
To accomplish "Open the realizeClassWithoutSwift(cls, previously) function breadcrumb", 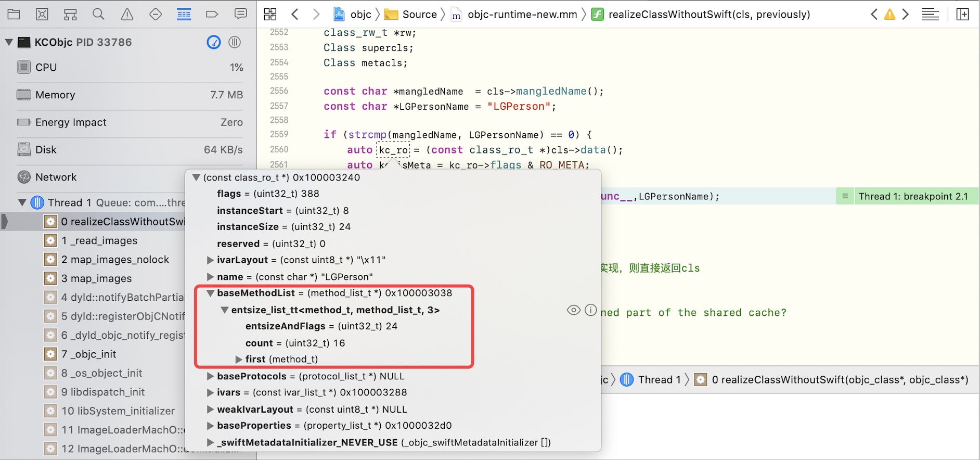I will 701,14.
